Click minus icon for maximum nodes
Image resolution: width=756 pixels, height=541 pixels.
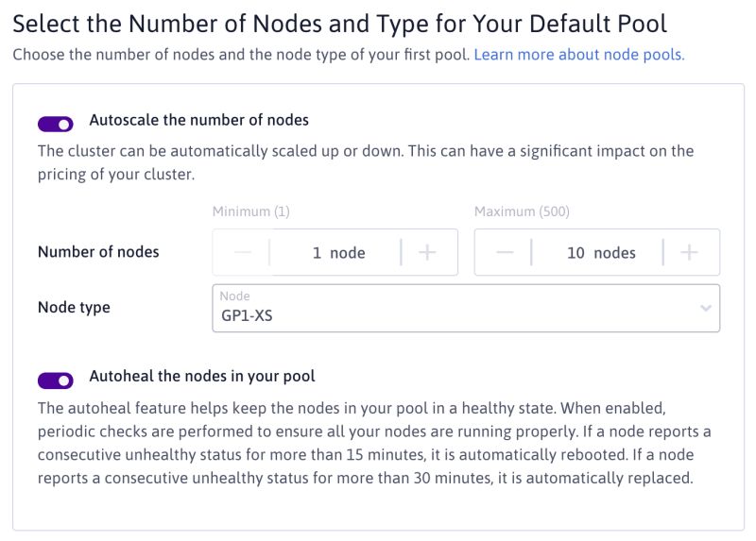[505, 252]
